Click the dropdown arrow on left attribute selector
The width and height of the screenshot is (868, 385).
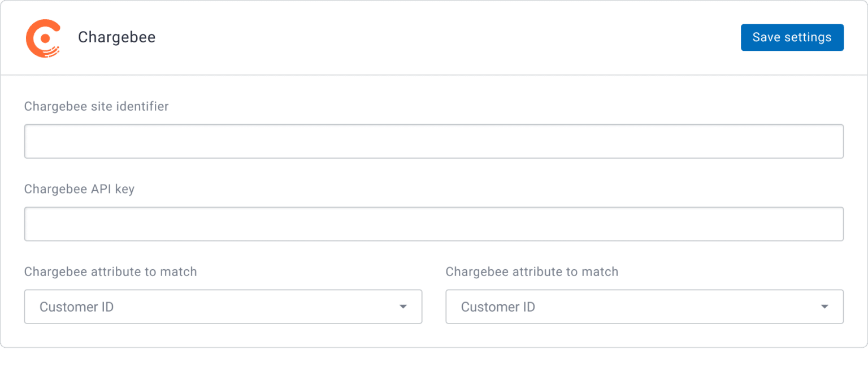(x=402, y=307)
